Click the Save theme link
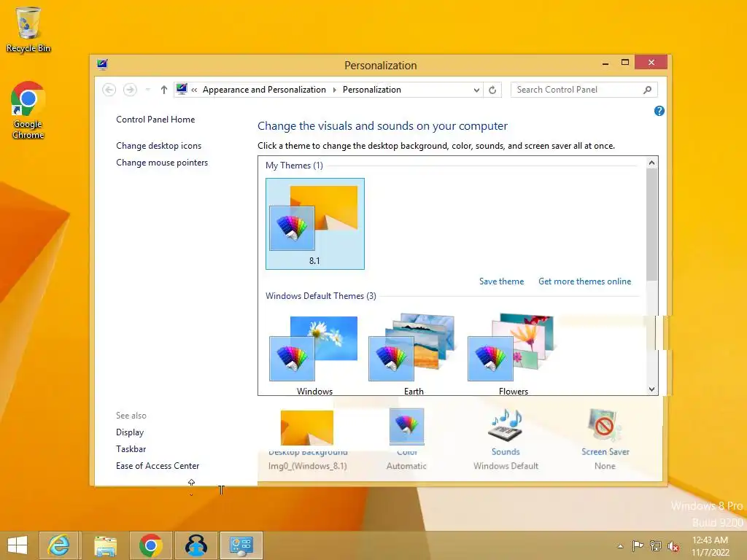 coord(501,281)
